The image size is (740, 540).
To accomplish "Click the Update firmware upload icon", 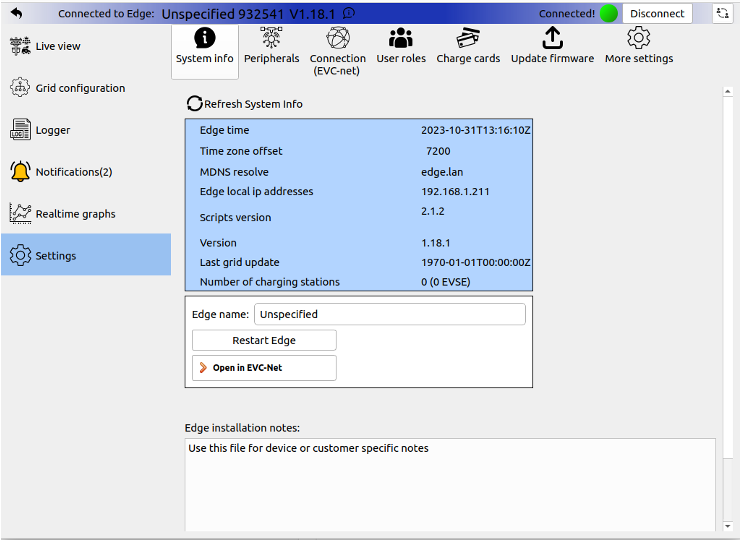I will coord(553,38).
